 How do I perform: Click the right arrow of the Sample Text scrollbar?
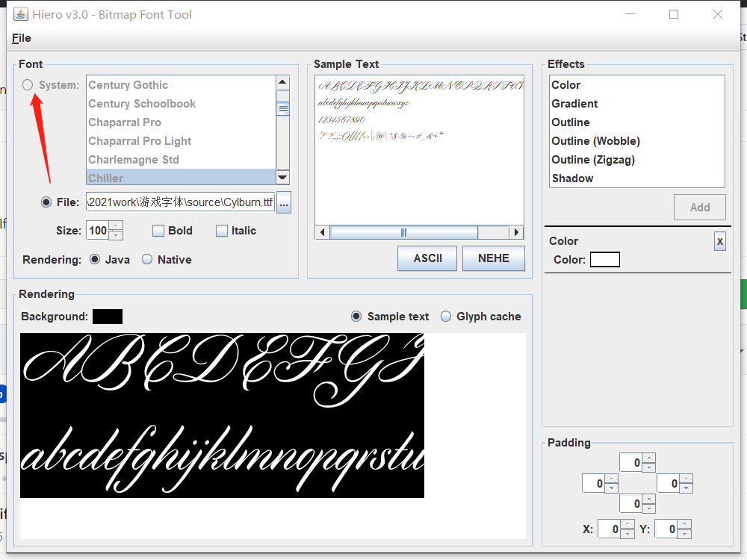pos(515,231)
